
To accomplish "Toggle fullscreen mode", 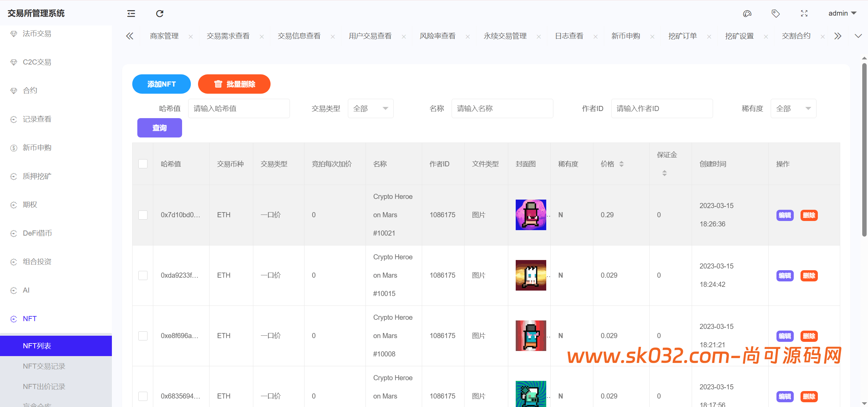I will point(805,13).
